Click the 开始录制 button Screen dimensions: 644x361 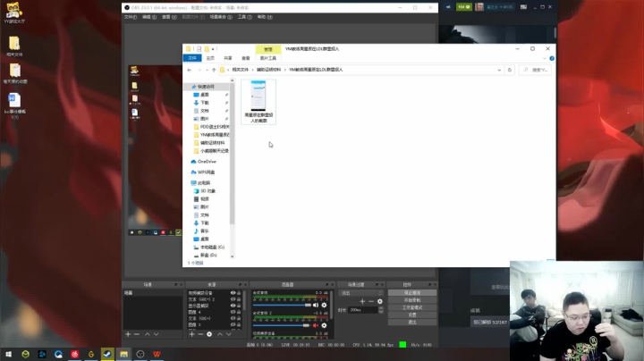point(412,300)
